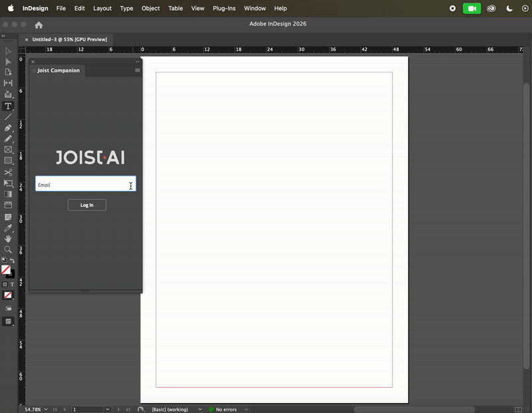Click the Fill color swatch
The width and height of the screenshot is (532, 413).
coord(6,270)
